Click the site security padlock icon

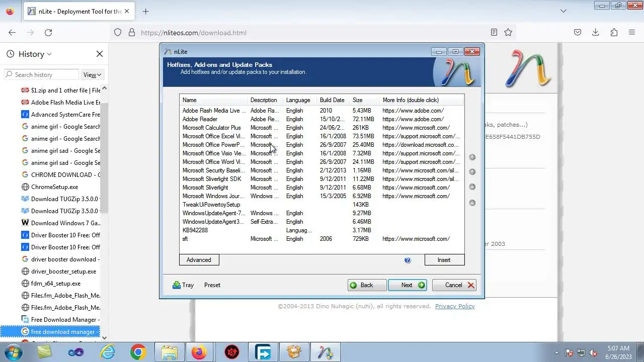pyautogui.click(x=132, y=33)
